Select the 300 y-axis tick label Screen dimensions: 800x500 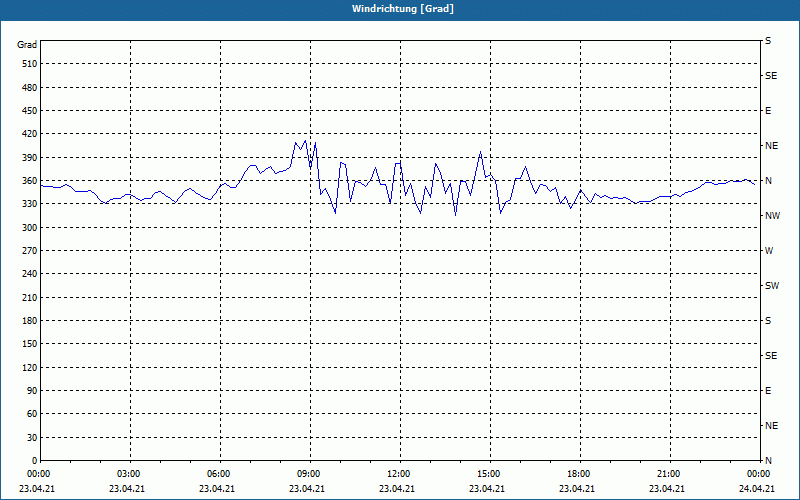(30, 228)
